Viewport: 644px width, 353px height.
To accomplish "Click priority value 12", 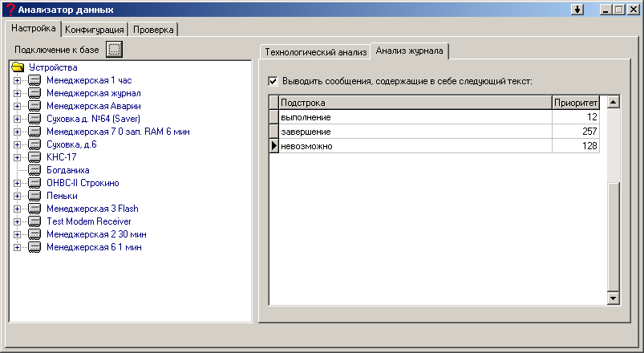I will 575,117.
